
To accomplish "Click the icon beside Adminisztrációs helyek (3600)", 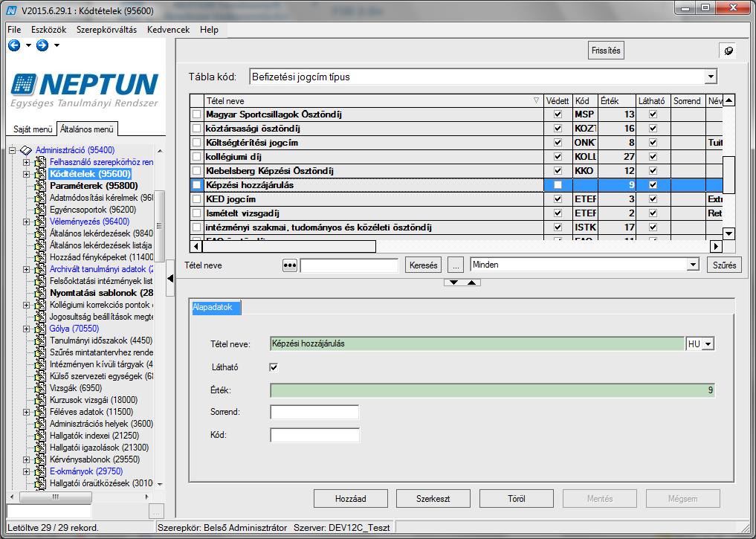I will [40, 424].
